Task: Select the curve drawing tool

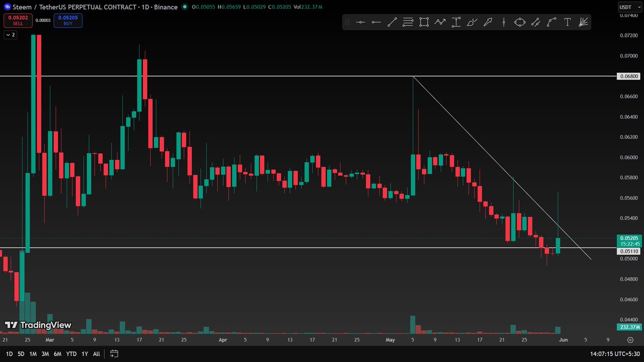Action: pyautogui.click(x=552, y=22)
